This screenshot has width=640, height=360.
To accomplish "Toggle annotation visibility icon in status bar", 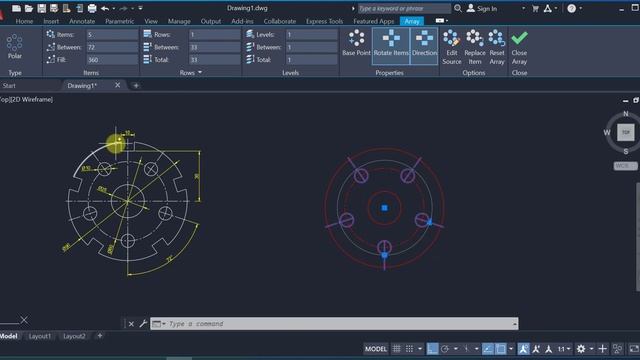I will click(523, 349).
